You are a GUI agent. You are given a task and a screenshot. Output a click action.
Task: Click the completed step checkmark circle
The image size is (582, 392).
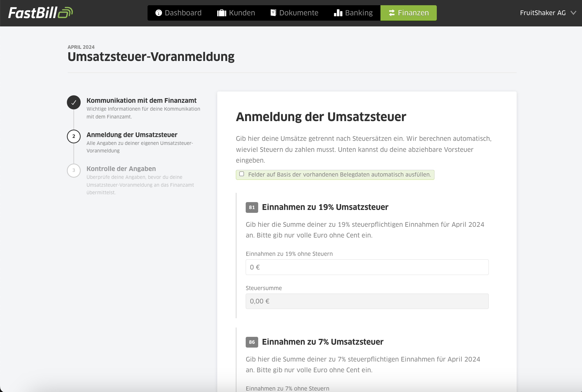[x=74, y=103]
